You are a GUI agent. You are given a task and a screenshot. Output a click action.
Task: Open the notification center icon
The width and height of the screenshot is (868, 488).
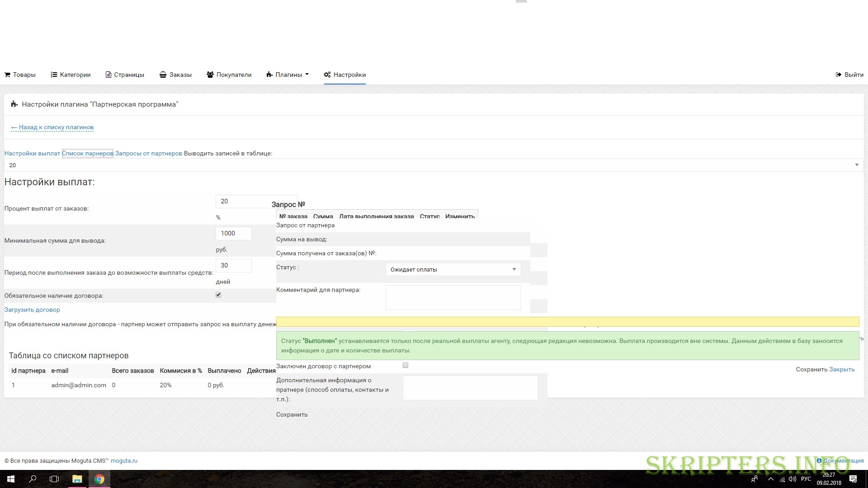(x=853, y=479)
